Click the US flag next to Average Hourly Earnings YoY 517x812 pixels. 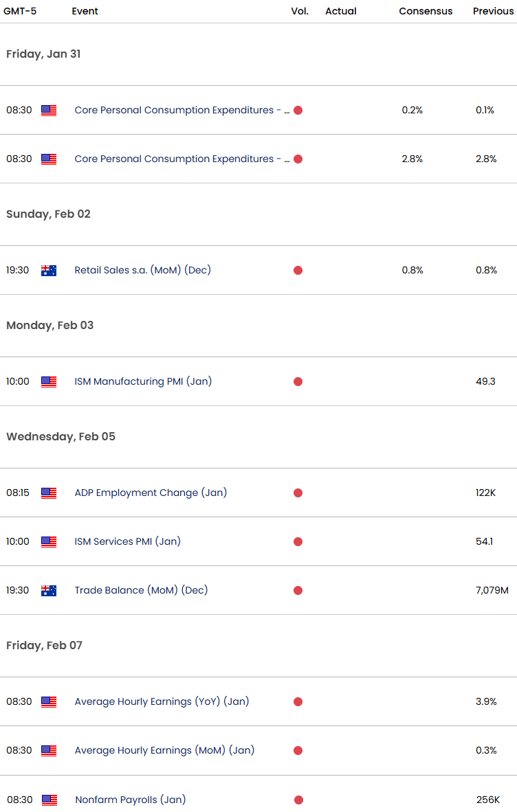tap(48, 701)
